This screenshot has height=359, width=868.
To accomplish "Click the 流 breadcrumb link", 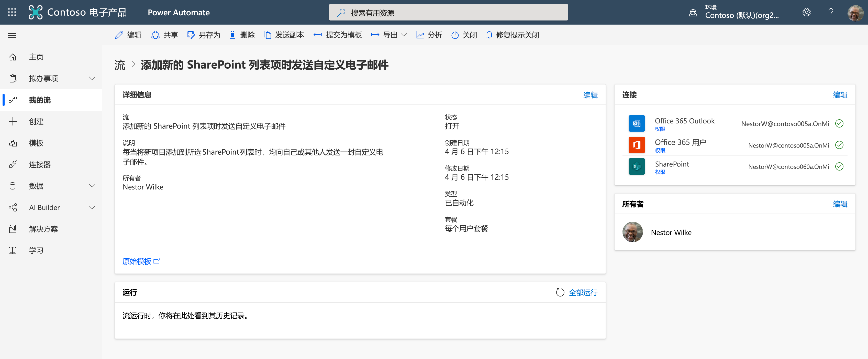I will [120, 65].
